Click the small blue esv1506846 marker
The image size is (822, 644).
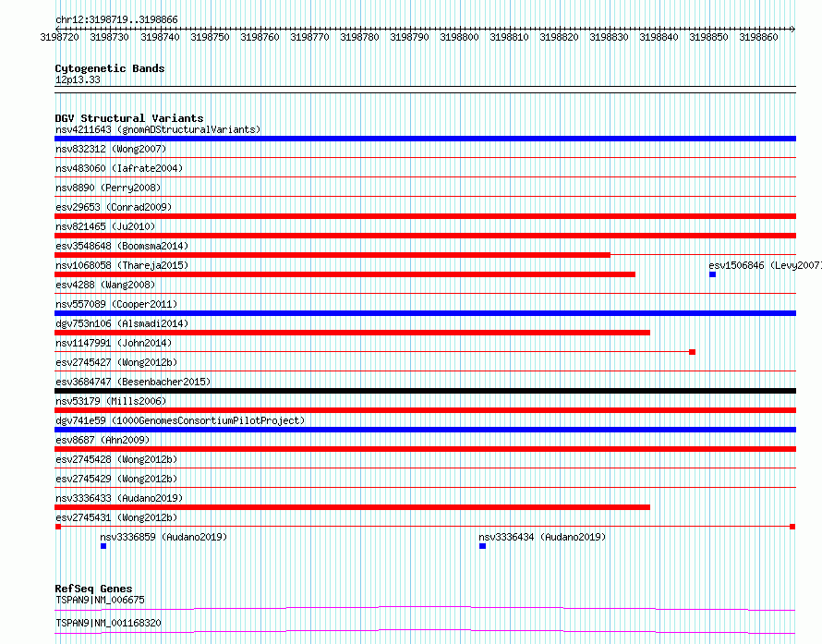pyautogui.click(x=712, y=274)
